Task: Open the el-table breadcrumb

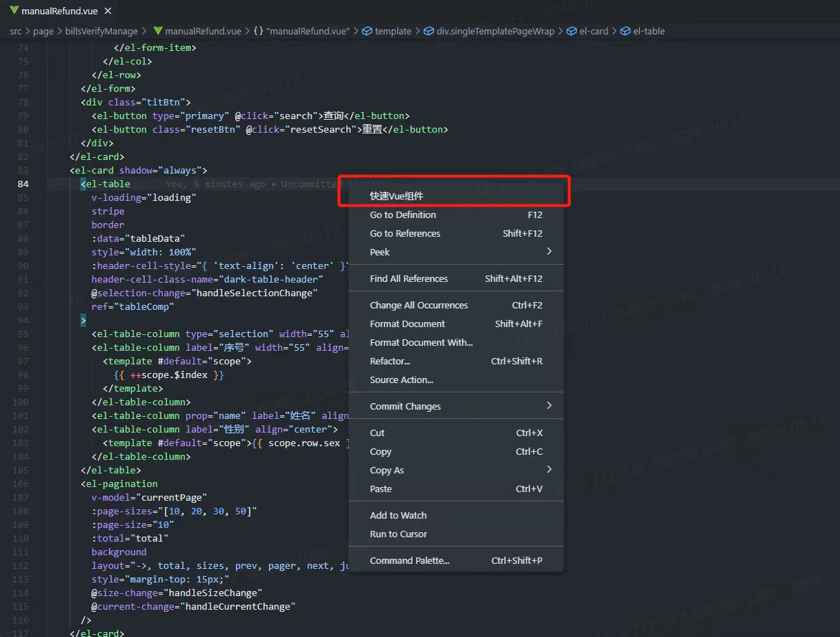Action: click(x=648, y=31)
